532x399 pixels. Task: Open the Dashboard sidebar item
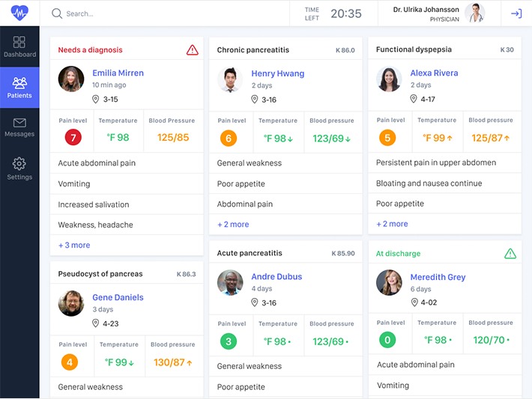point(19,46)
